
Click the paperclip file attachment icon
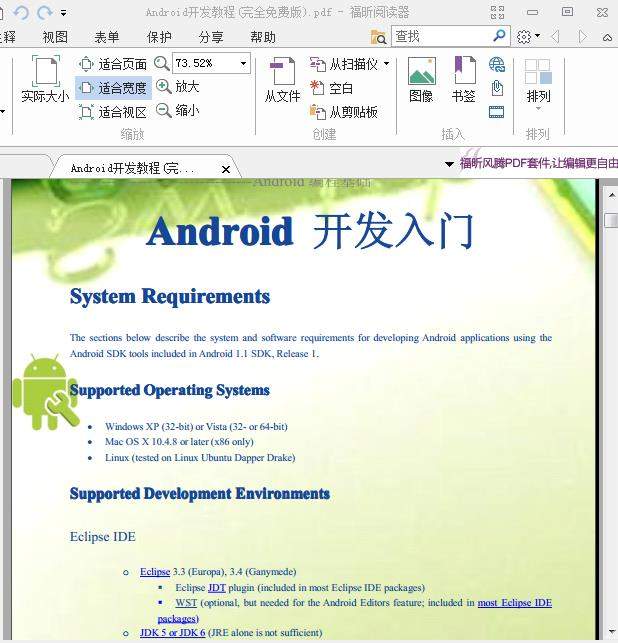pos(497,88)
